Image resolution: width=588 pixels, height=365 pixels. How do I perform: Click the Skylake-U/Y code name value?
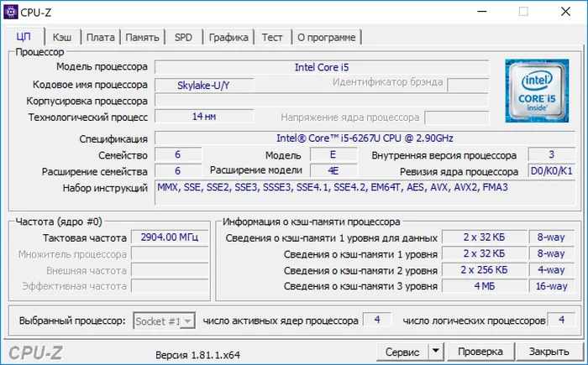click(x=203, y=85)
